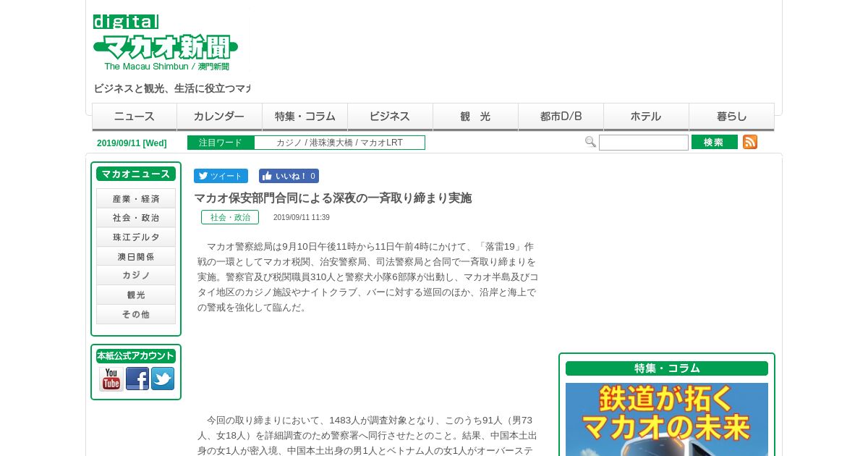Viewport: 868px width, 456px height.
Task: Open the Twitter official account
Action: [x=163, y=379]
